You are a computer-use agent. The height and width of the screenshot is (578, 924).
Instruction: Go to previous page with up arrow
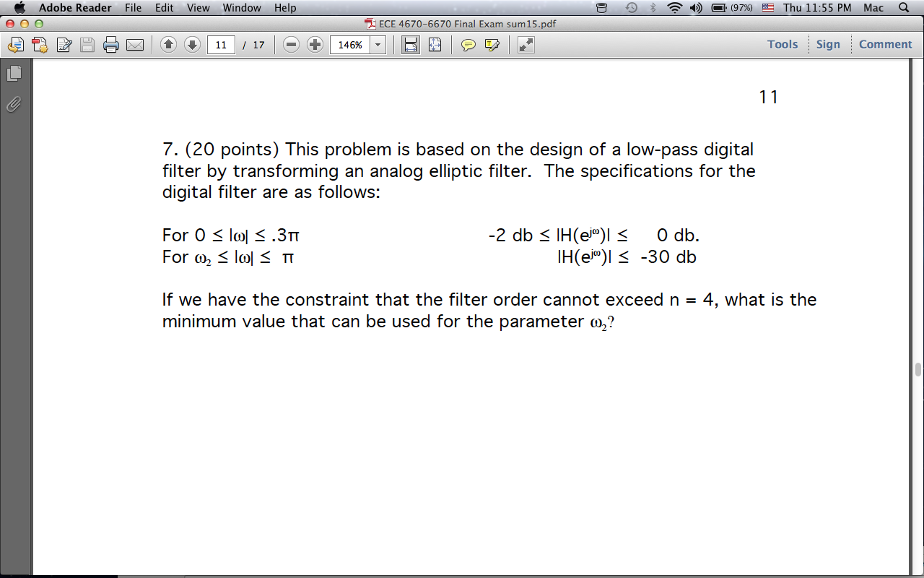pyautogui.click(x=167, y=45)
